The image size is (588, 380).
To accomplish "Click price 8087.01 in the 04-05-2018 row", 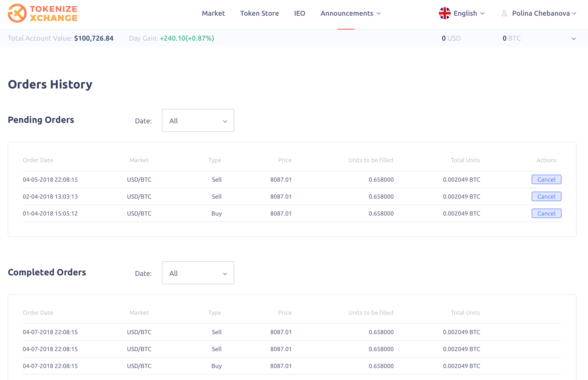I will tap(281, 179).
